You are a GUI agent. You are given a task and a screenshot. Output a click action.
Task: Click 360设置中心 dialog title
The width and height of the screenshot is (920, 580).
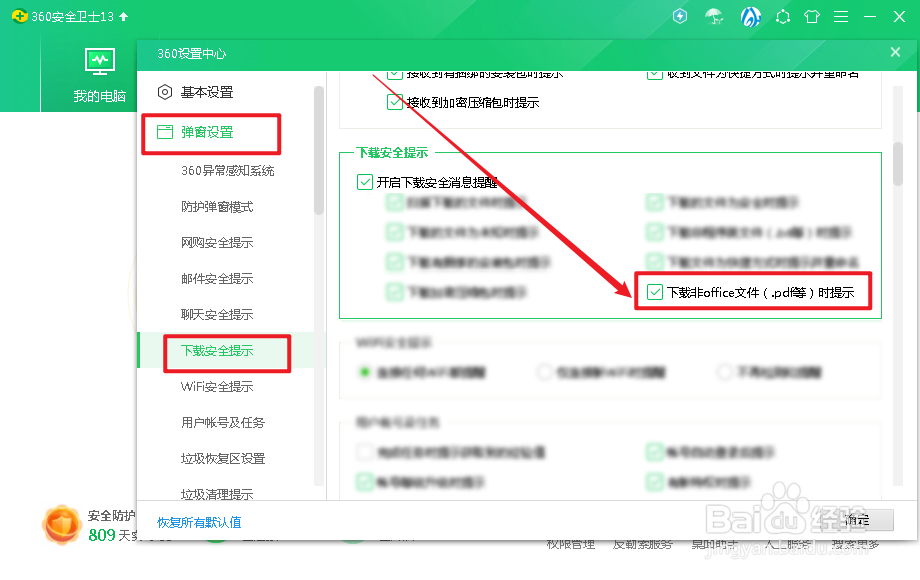(191, 53)
